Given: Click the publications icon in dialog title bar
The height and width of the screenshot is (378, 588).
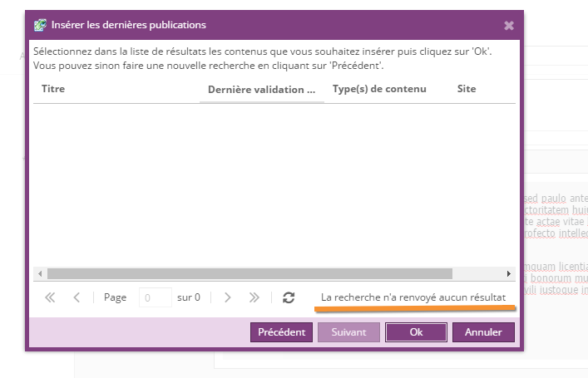Looking at the screenshot, I should 39,25.
